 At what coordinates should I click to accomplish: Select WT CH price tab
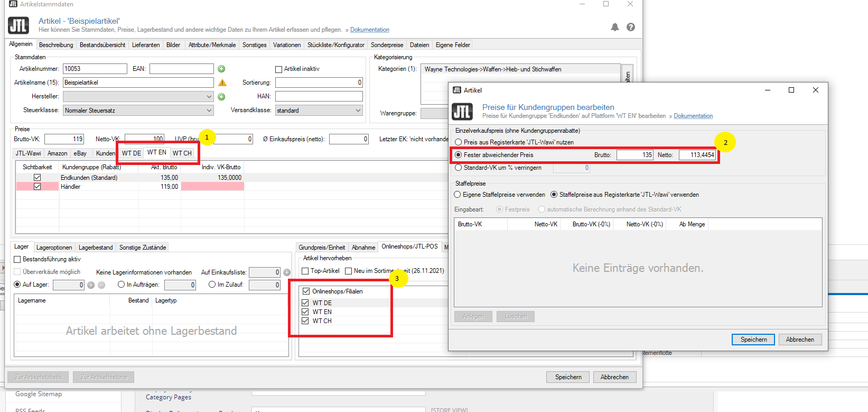[182, 153]
